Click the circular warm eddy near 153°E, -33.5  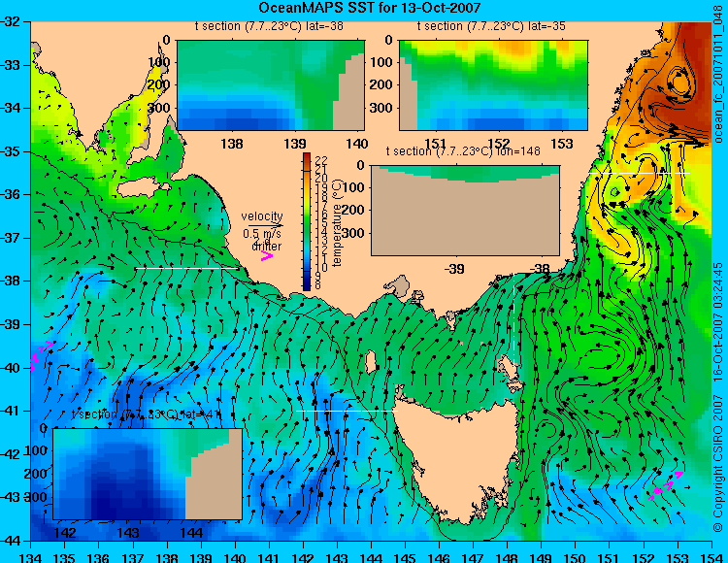coord(679,83)
